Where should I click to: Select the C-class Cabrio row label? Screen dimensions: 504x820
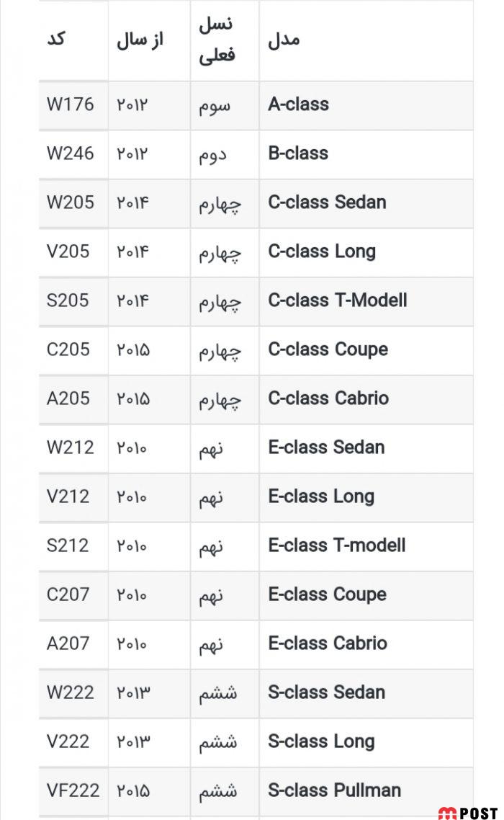tap(328, 398)
